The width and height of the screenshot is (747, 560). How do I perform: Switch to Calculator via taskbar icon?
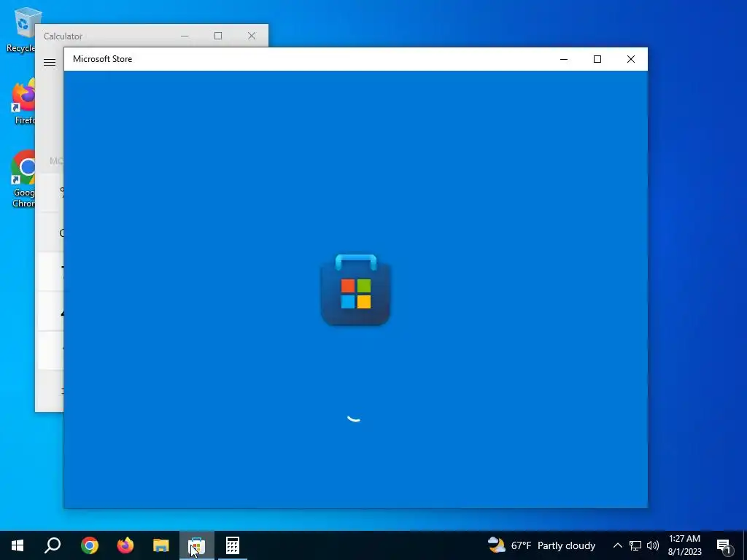pyautogui.click(x=233, y=545)
